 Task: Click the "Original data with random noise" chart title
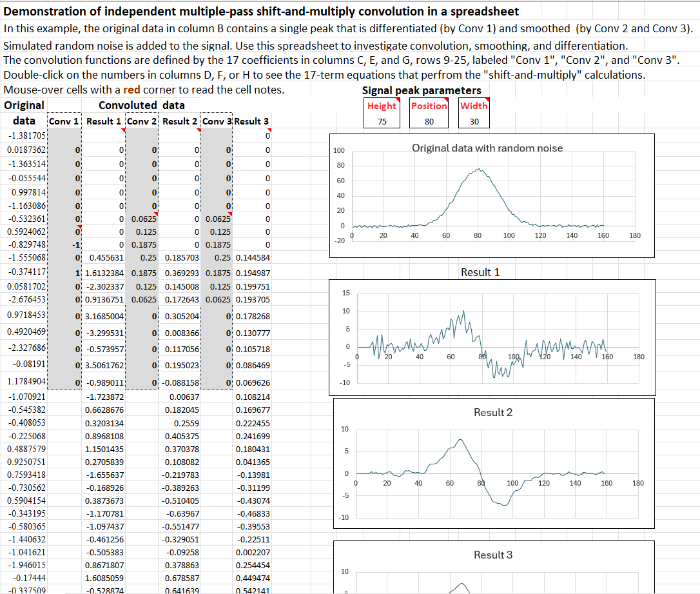click(x=487, y=148)
